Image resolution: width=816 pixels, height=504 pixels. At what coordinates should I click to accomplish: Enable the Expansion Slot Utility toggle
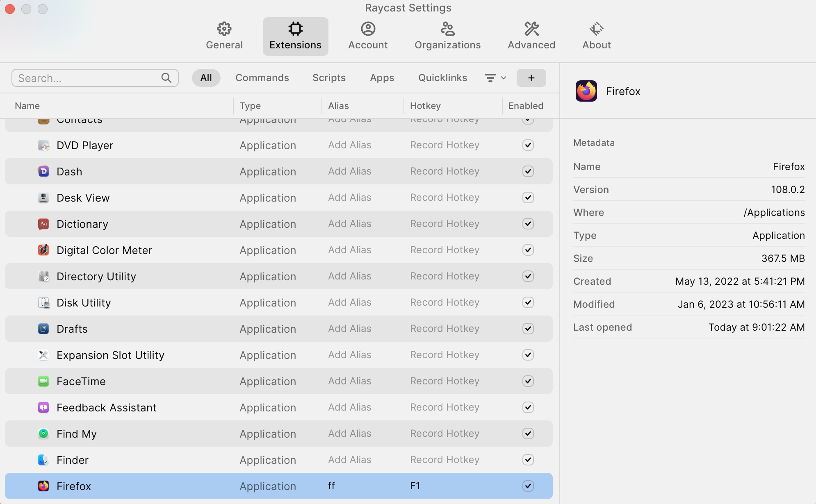pos(527,354)
